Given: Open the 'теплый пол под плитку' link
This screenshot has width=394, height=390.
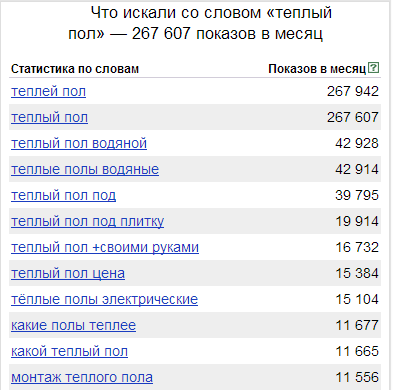Looking at the screenshot, I should coord(87,221).
